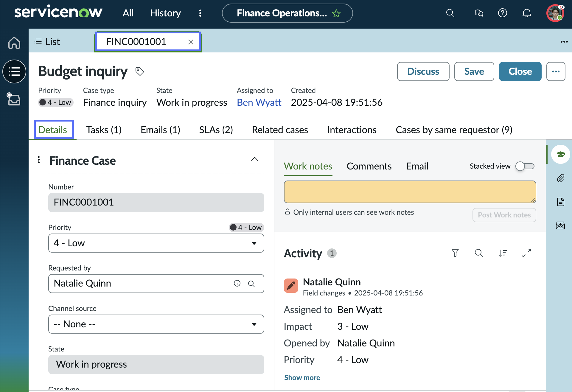Open the more actions button beside Close
572x392 pixels.
[x=556, y=71]
